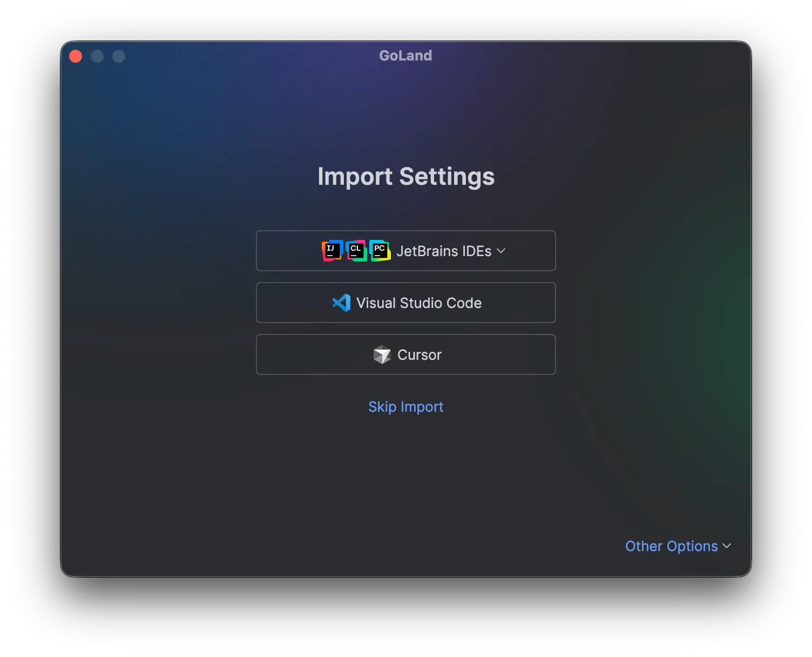
Task: Open the Other Options menu text
Action: point(671,546)
